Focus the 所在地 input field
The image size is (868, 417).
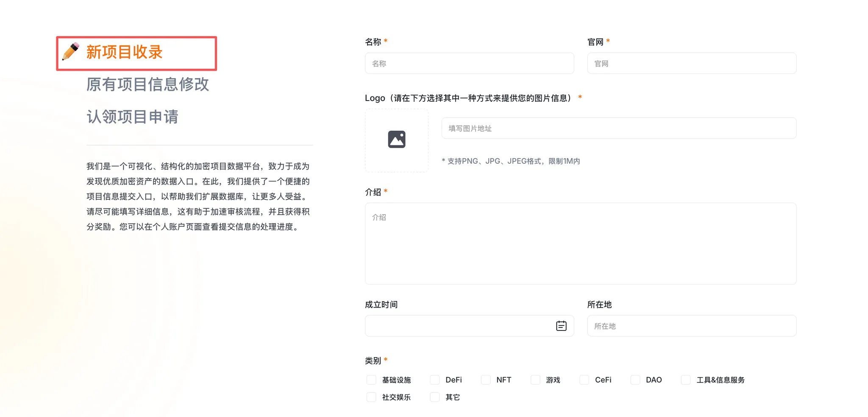691,326
